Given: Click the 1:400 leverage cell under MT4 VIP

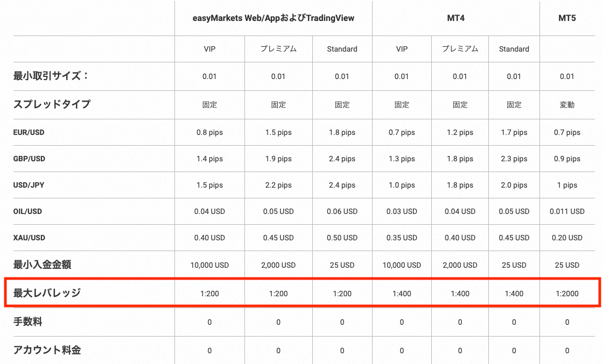Looking at the screenshot, I should coord(402,294).
